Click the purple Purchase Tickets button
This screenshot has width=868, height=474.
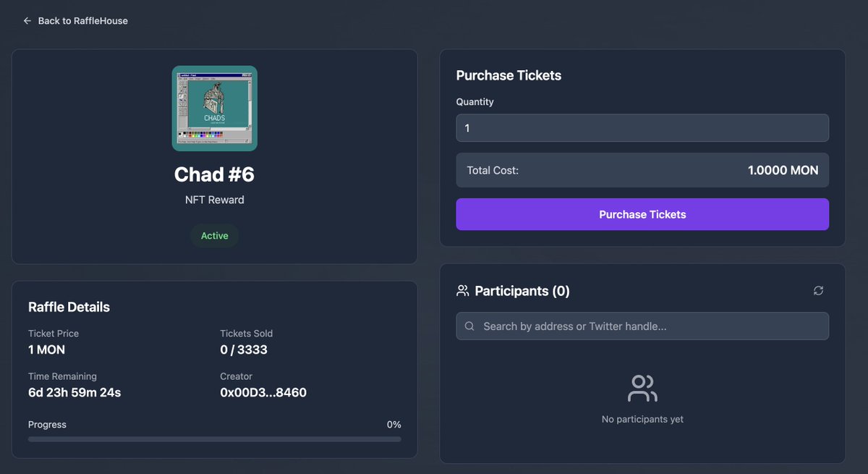642,214
